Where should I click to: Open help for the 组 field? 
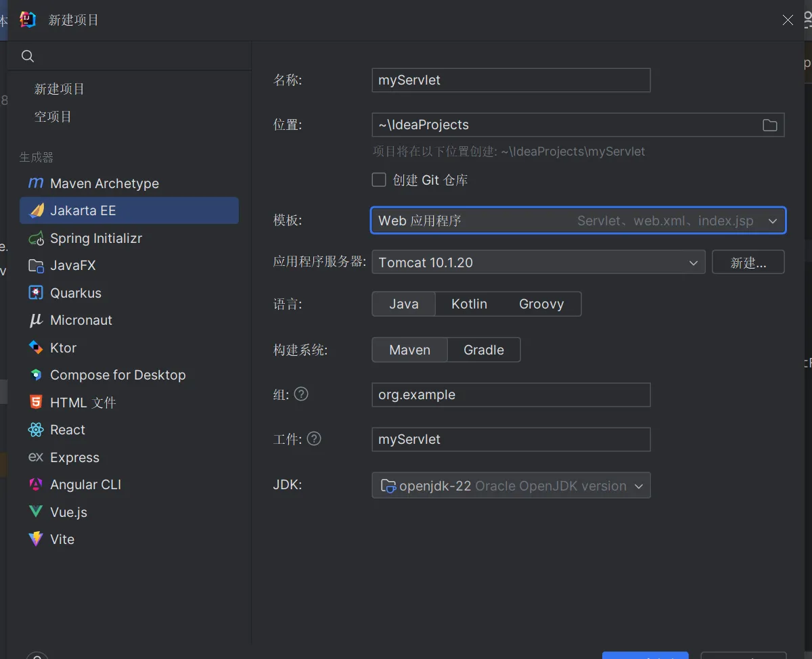pyautogui.click(x=301, y=394)
